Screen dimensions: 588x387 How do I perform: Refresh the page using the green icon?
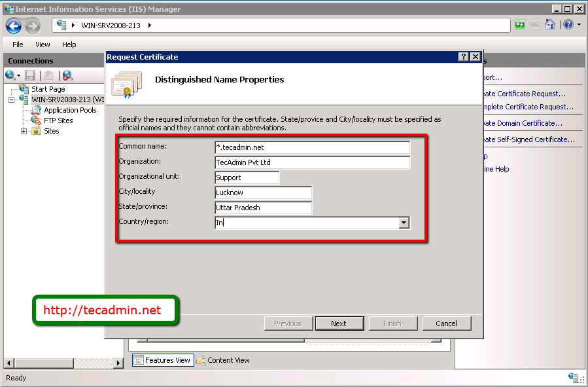click(520, 25)
